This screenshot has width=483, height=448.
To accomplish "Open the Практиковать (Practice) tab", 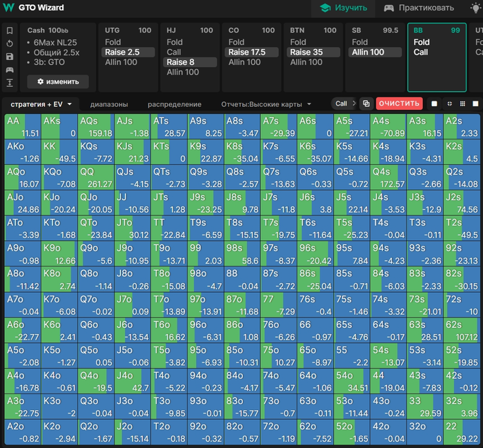I will click(x=419, y=8).
